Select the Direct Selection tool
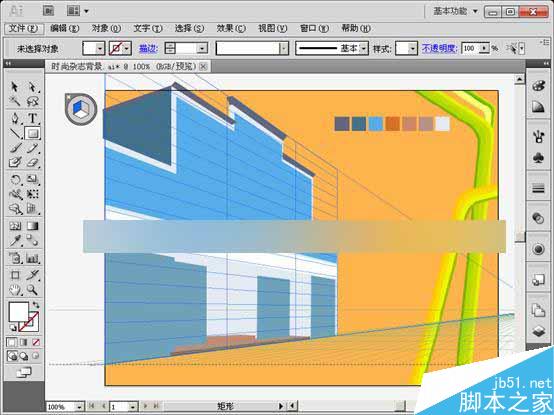This screenshot has width=554, height=415. point(33,87)
